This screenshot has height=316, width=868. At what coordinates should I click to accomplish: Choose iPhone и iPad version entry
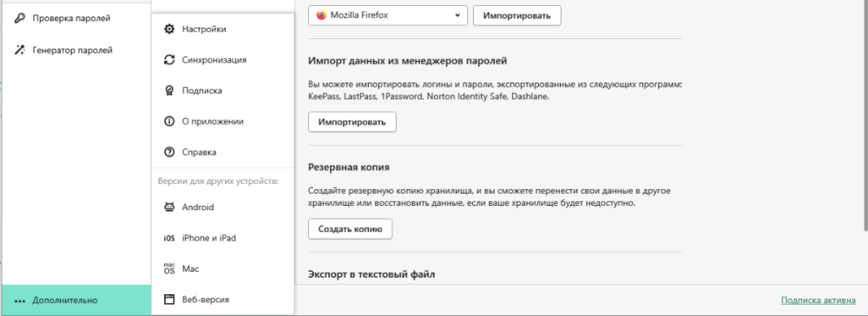(x=222, y=239)
